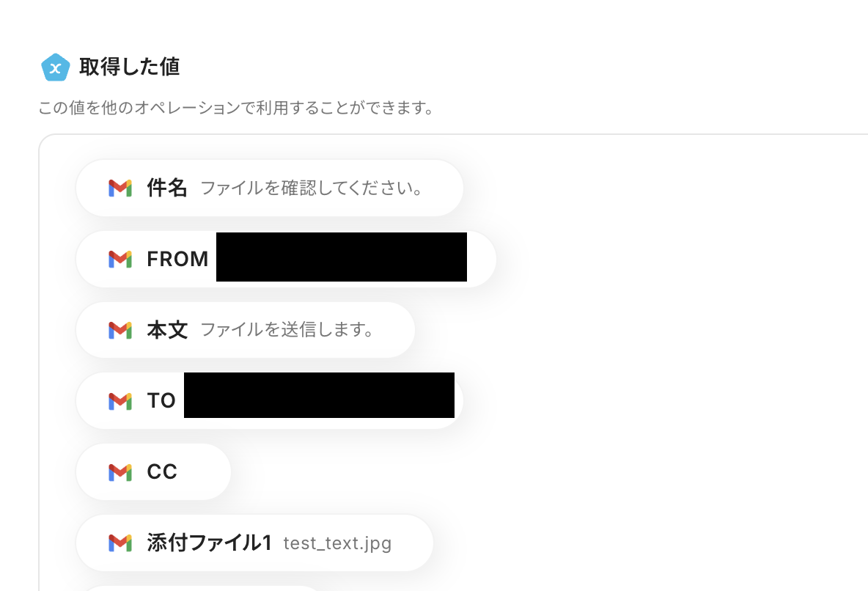Click the subject text ファイルを確認してください。

312,188
